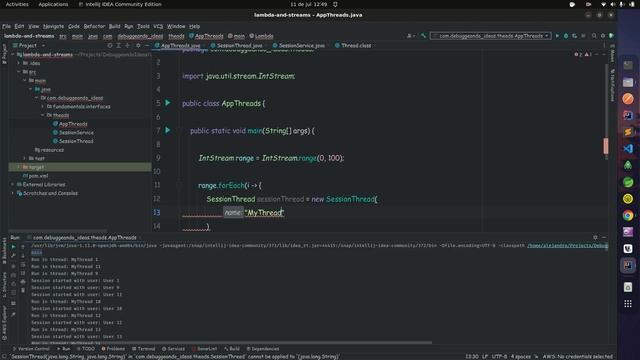Collapse the src folder

19,72
